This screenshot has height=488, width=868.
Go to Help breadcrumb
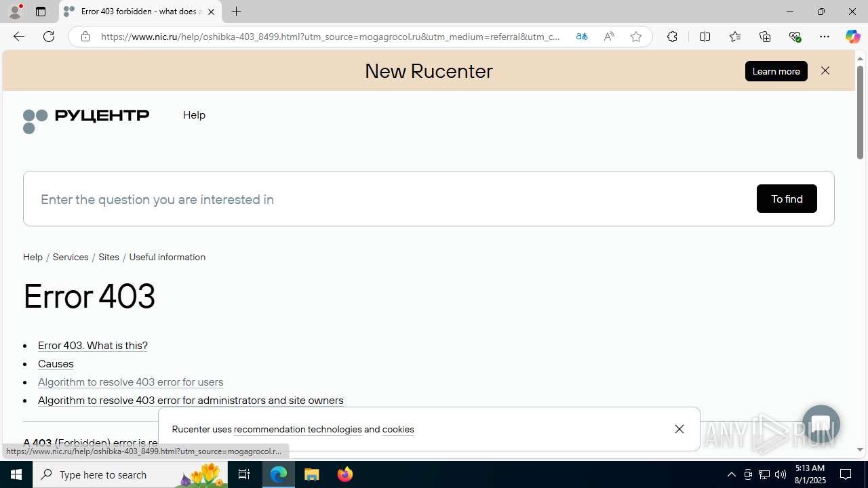tap(33, 257)
